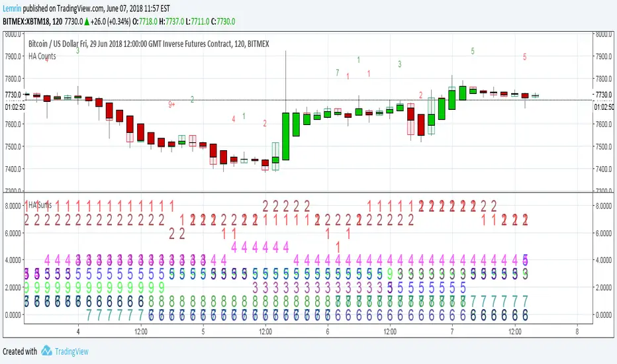Viewport: 617px width, 364px height.
Task: Click the L:7711.0 low value
Action: click(x=198, y=22)
